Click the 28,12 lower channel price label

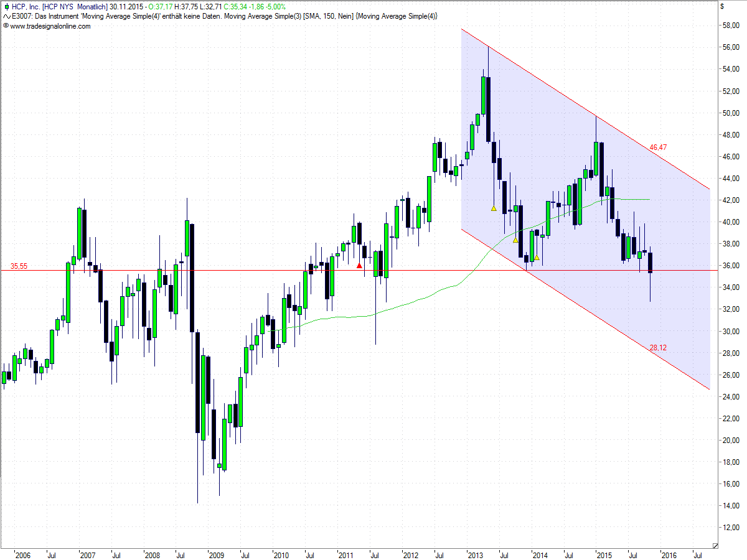pos(658,348)
